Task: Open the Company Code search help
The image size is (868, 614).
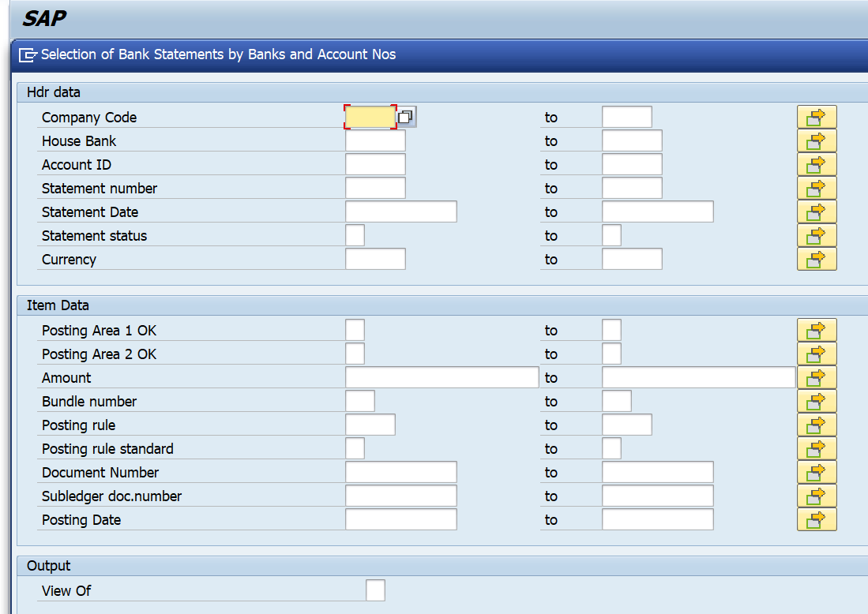Action: [x=406, y=116]
